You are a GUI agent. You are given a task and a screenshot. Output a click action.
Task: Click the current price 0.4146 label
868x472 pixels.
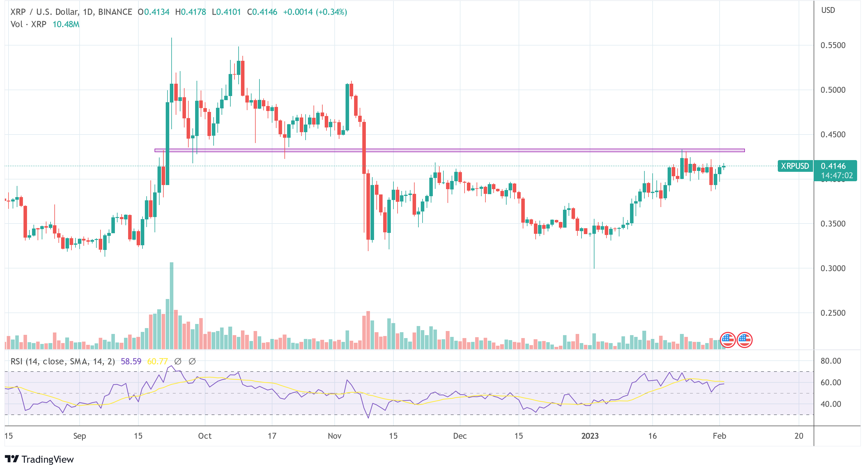pos(833,166)
